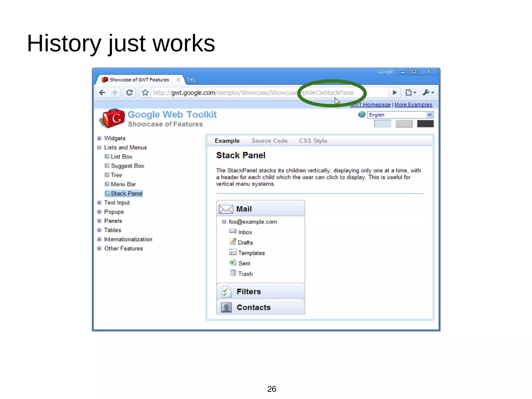Click the Menu Bar item icon
The width and height of the screenshot is (532, 399).
tap(107, 184)
